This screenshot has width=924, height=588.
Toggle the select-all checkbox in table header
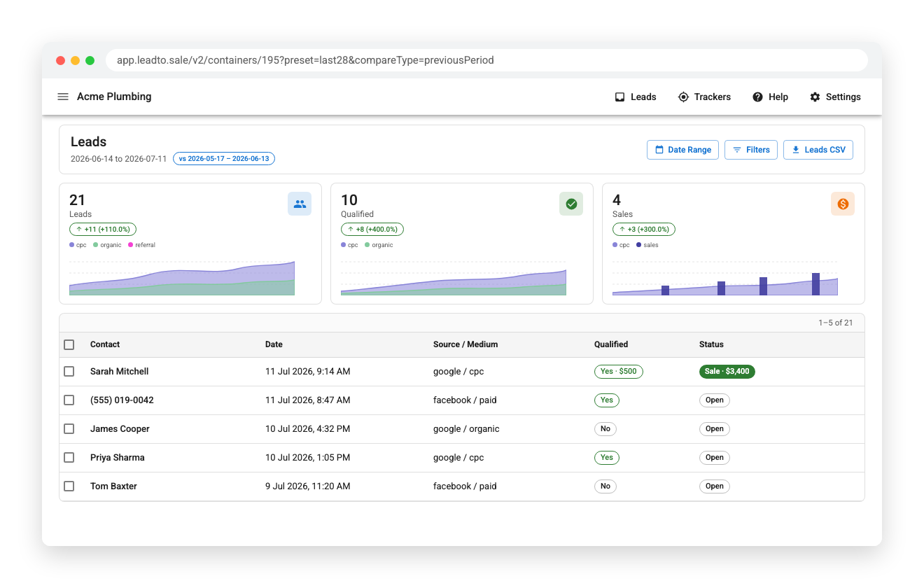tap(69, 344)
